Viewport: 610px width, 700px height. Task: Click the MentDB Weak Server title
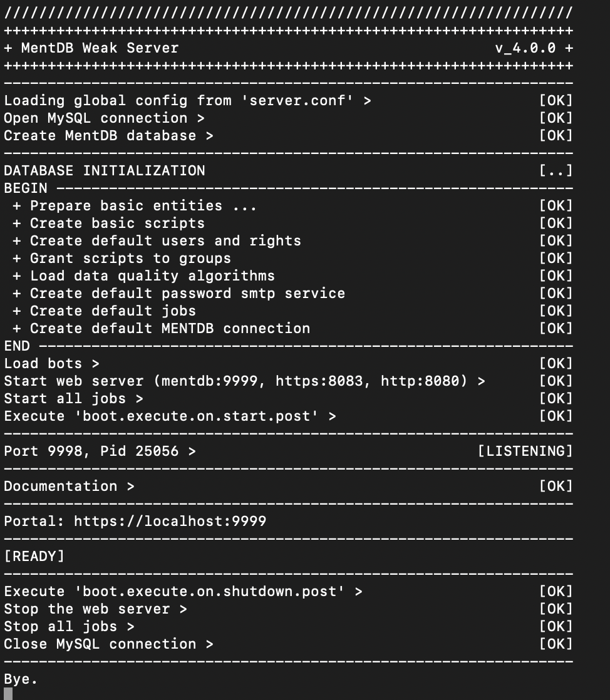100,48
